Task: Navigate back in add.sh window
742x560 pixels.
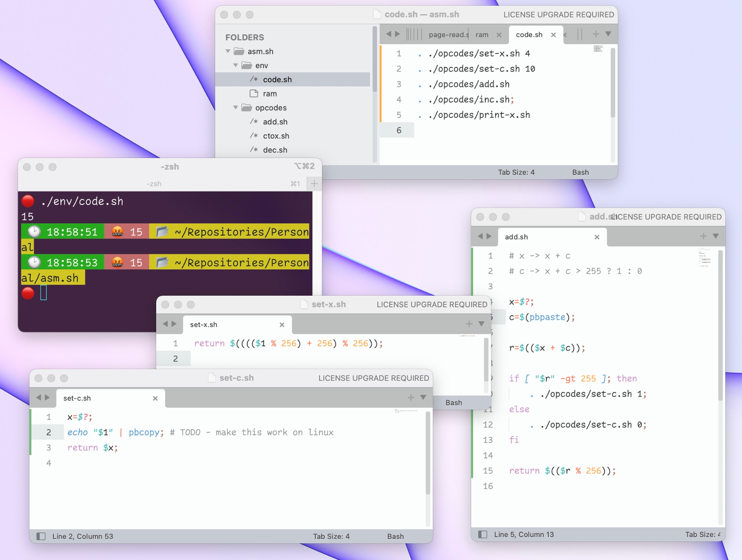Action: coord(480,236)
